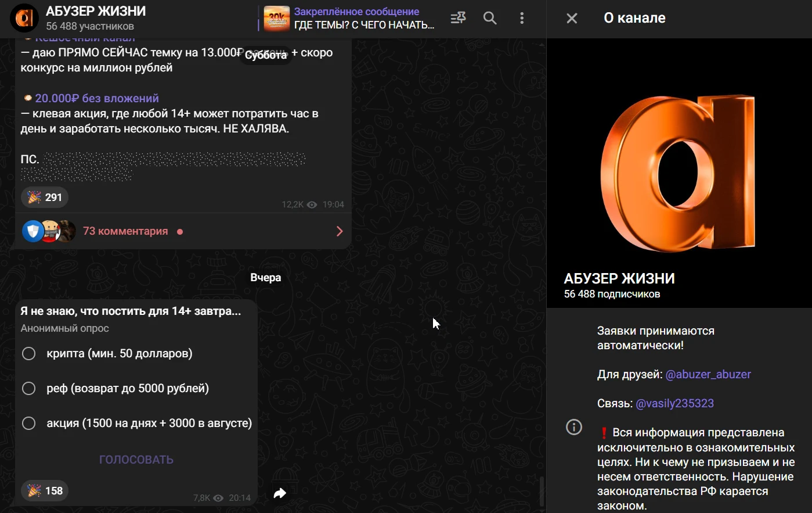Click the 7,8K views counter on poll

pyautogui.click(x=208, y=498)
